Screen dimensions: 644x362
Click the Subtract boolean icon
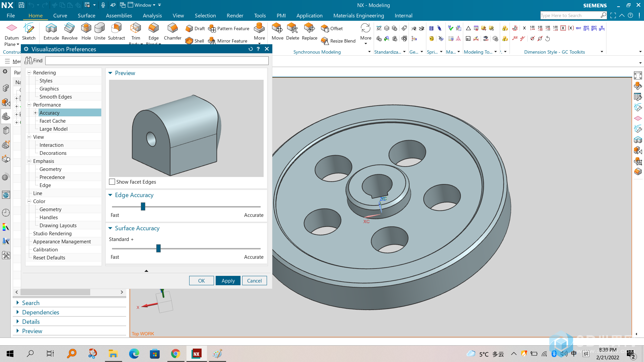pos(116,32)
